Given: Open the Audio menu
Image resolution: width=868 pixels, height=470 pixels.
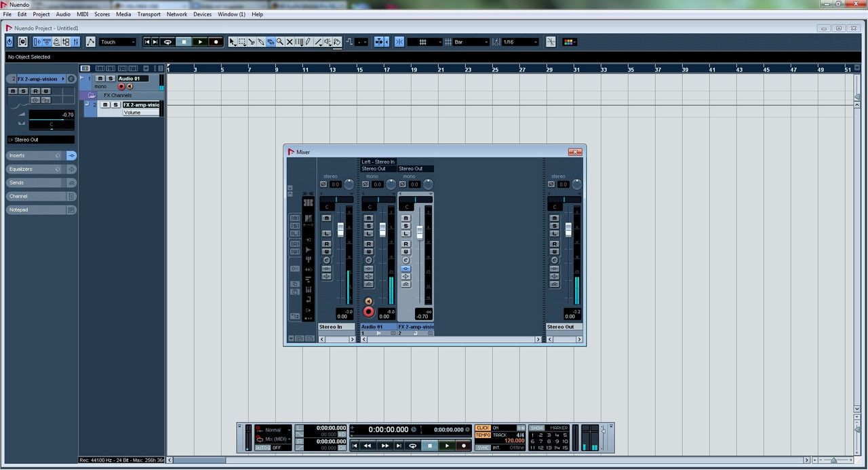Looking at the screenshot, I should [x=63, y=14].
